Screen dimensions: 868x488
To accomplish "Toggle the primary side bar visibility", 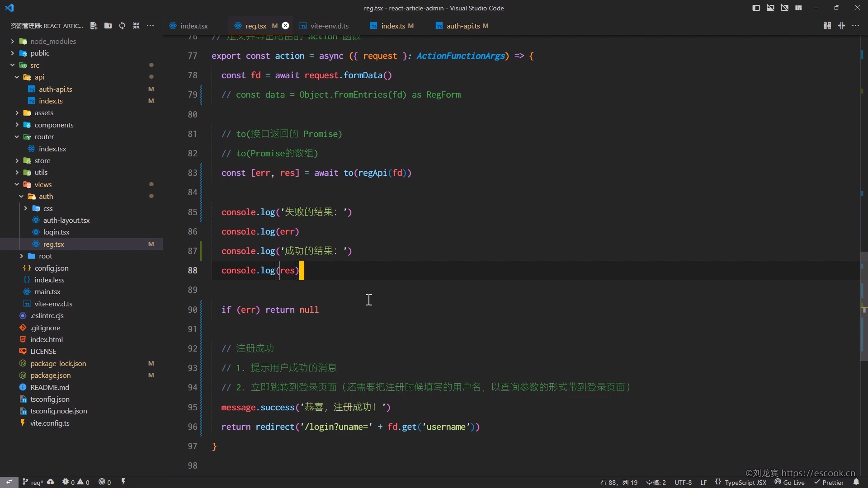I will (755, 8).
